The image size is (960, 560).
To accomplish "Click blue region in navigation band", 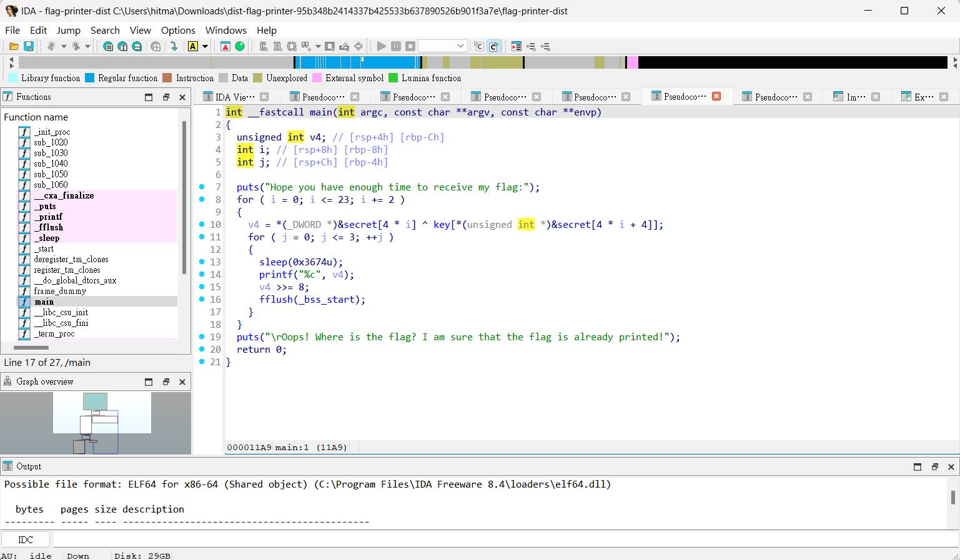I will pos(356,62).
